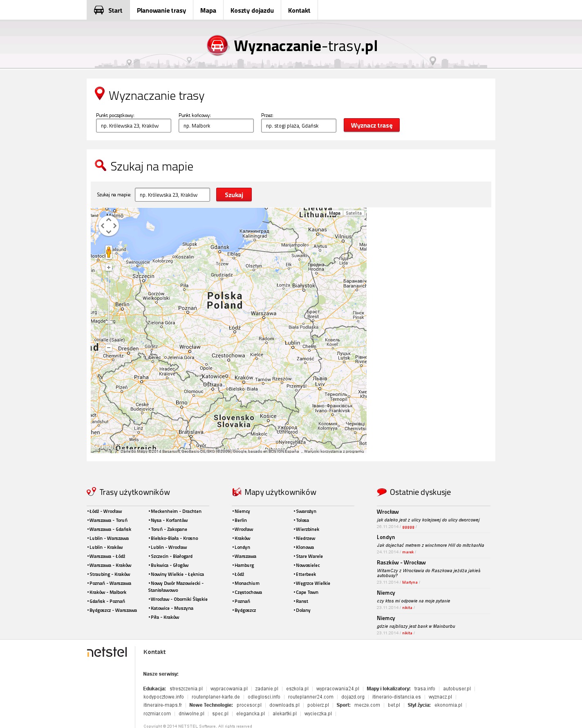Image resolution: width=582 pixels, height=728 pixels.
Task: Open the Planowanie trasy menu item
Action: (x=161, y=10)
